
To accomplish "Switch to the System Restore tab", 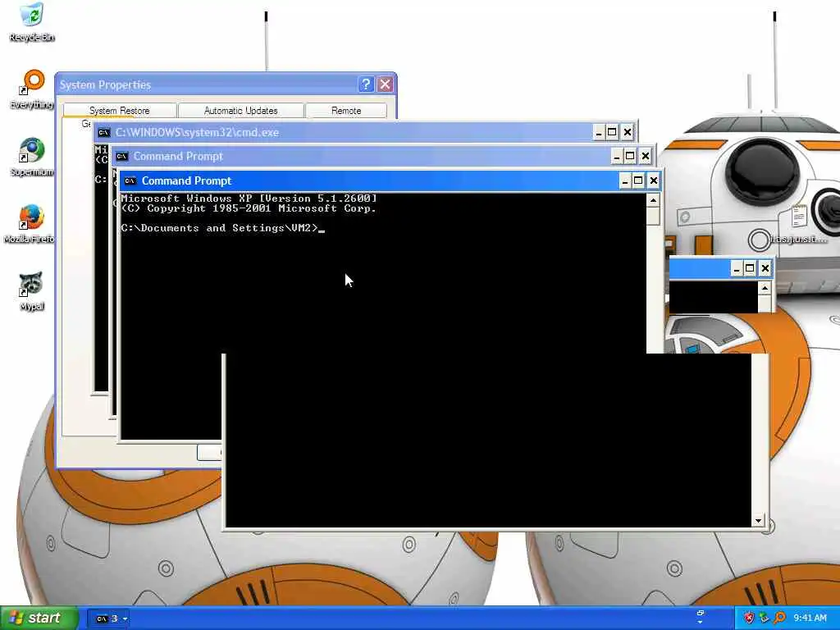I will (120, 111).
